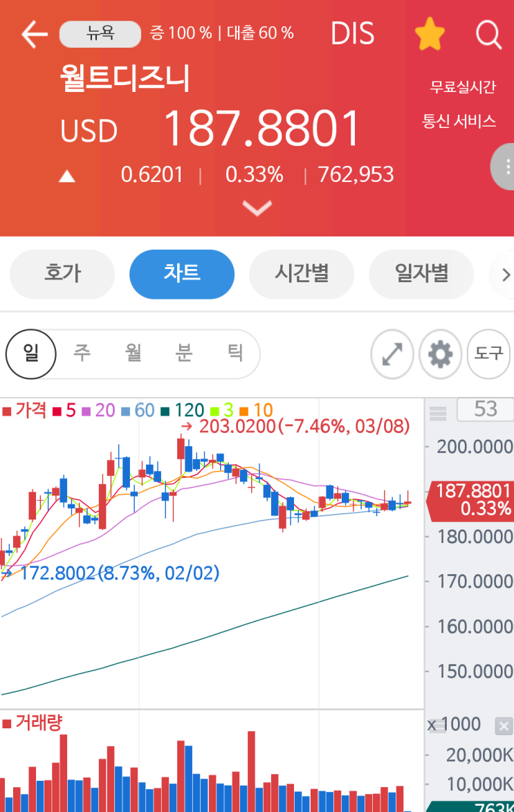Tap the 뉴욕 exchange badge
Image resolution: width=514 pixels, height=812 pixels.
100,34
